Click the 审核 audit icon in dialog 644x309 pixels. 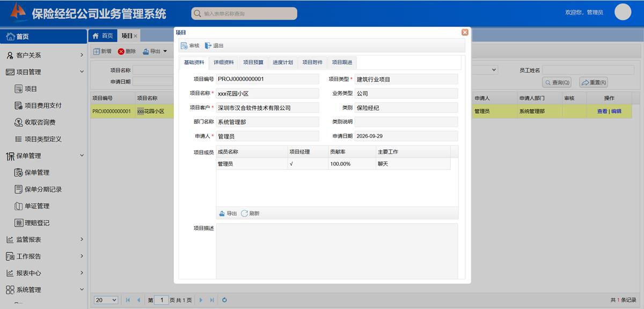click(x=184, y=46)
